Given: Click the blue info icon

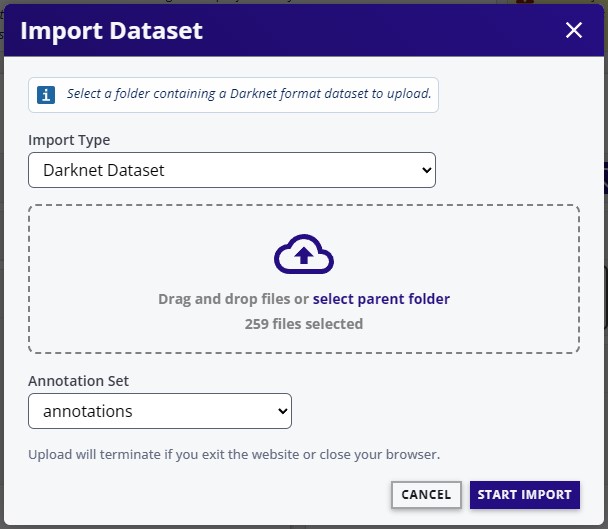Looking at the screenshot, I should click(x=46, y=95).
